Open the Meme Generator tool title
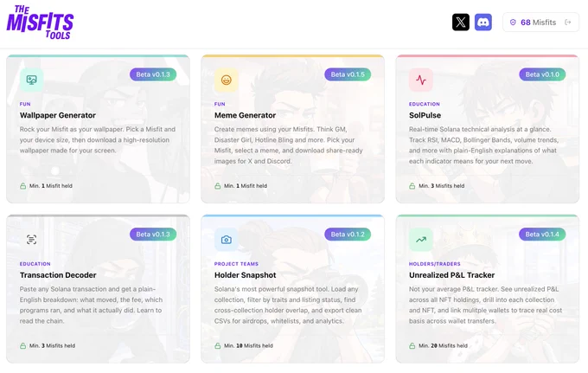588x373 pixels. click(245, 115)
